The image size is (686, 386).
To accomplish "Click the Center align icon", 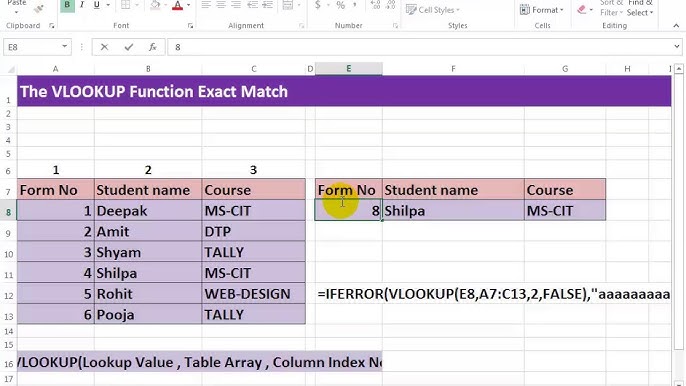I will [221, 5].
